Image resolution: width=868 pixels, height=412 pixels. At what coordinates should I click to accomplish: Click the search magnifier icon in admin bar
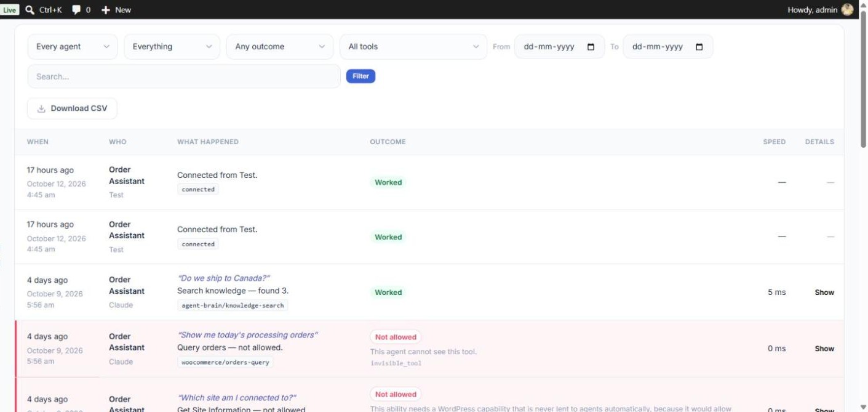pos(30,10)
